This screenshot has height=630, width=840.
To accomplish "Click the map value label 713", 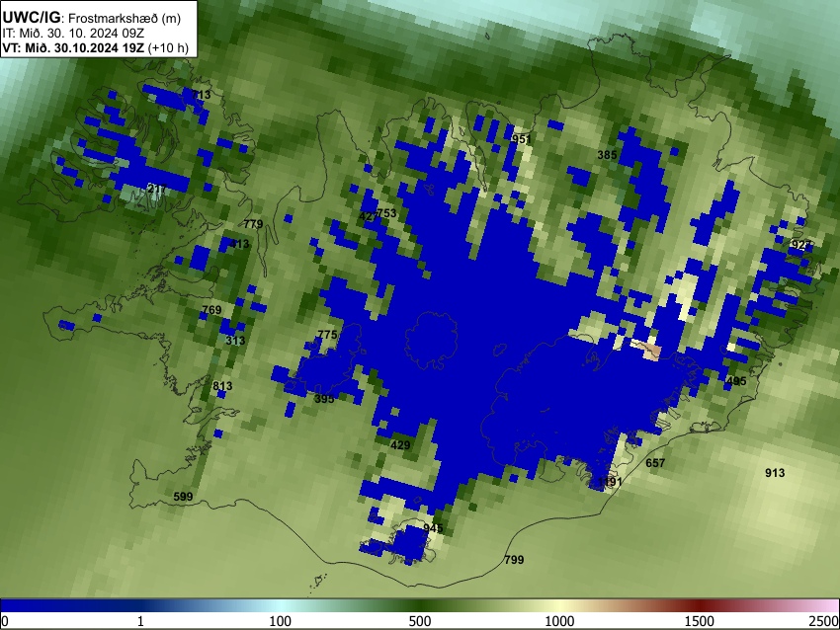I will (x=201, y=95).
